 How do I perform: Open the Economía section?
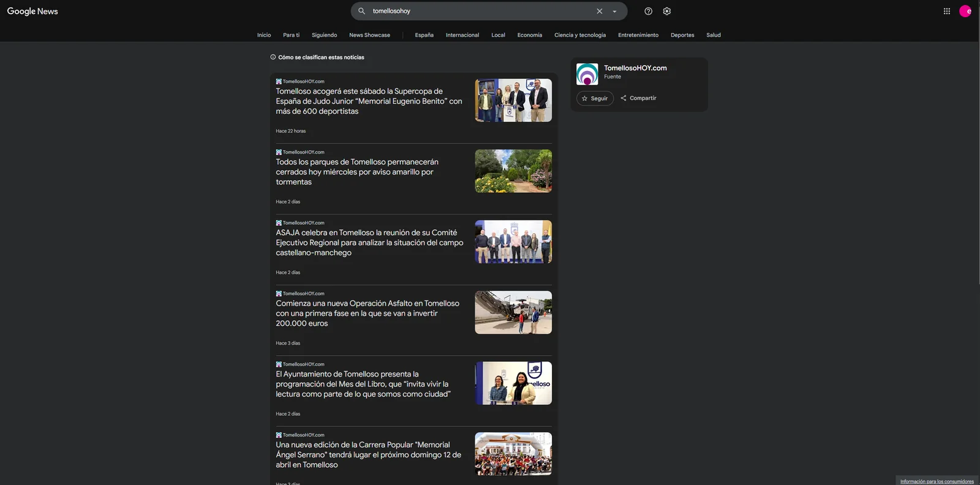point(529,35)
